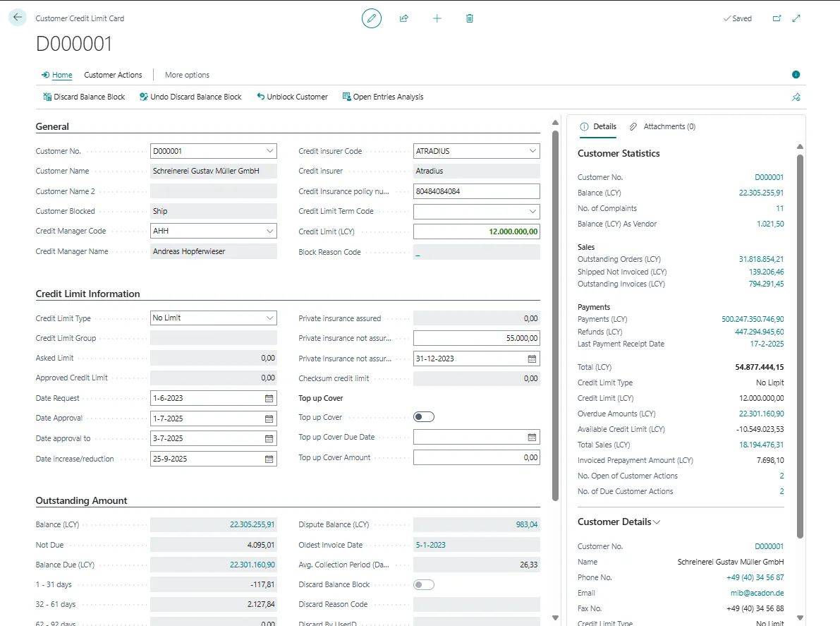Click the Open Entries Analysis button
Image resolution: width=840 pixels, height=626 pixels.
382,97
